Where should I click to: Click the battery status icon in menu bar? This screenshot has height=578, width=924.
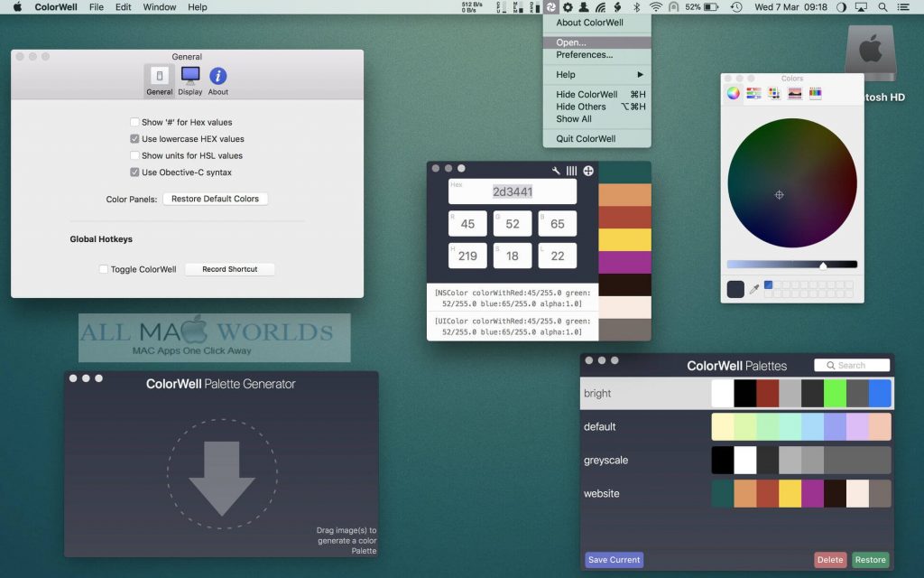click(x=711, y=7)
